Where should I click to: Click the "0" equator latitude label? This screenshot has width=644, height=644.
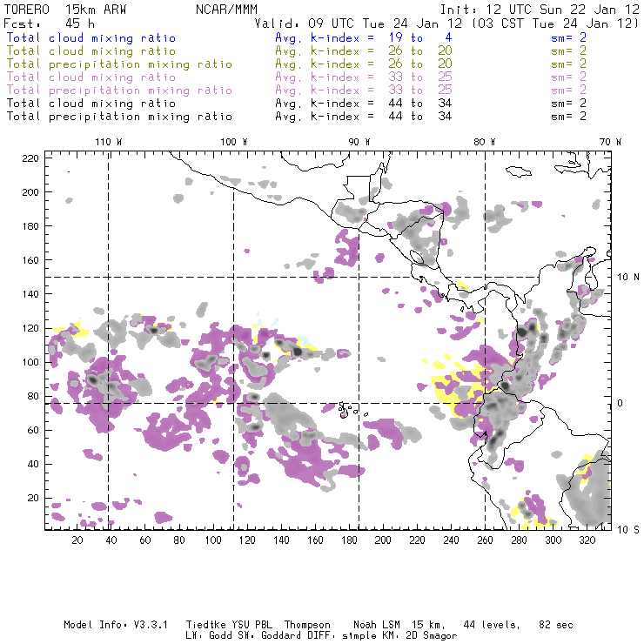620,403
